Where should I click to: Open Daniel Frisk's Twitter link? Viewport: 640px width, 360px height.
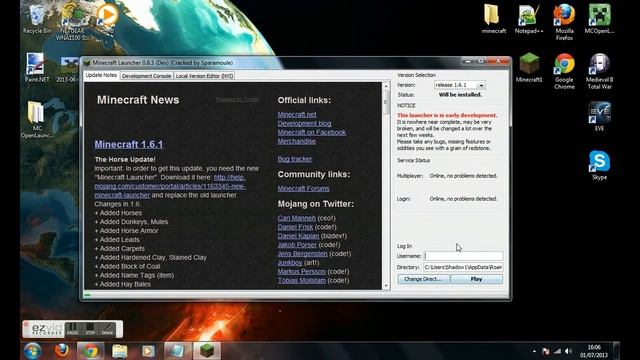click(296, 227)
